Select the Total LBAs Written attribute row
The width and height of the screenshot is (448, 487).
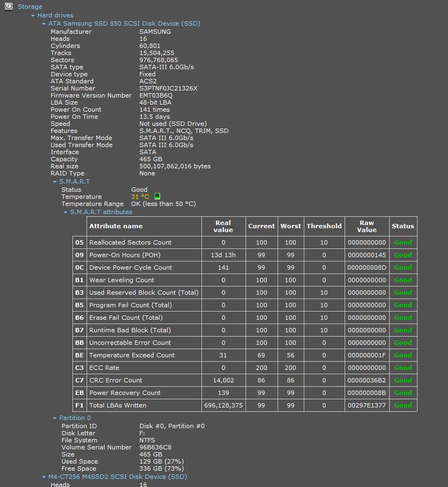[245, 405]
